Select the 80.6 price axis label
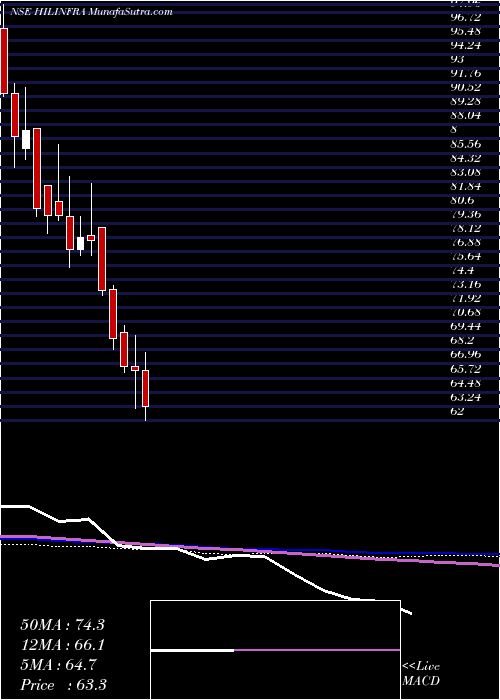The image size is (500, 700). point(462,200)
